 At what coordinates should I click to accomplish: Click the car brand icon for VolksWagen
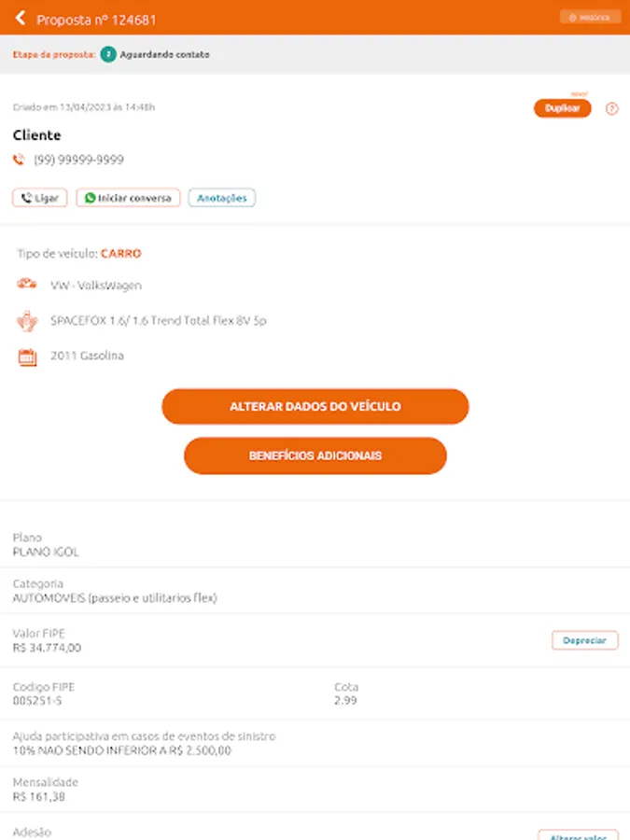tap(27, 285)
